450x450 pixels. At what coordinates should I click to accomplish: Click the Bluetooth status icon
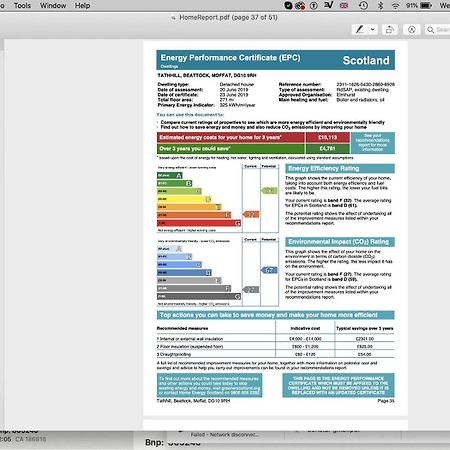(x=381, y=5)
